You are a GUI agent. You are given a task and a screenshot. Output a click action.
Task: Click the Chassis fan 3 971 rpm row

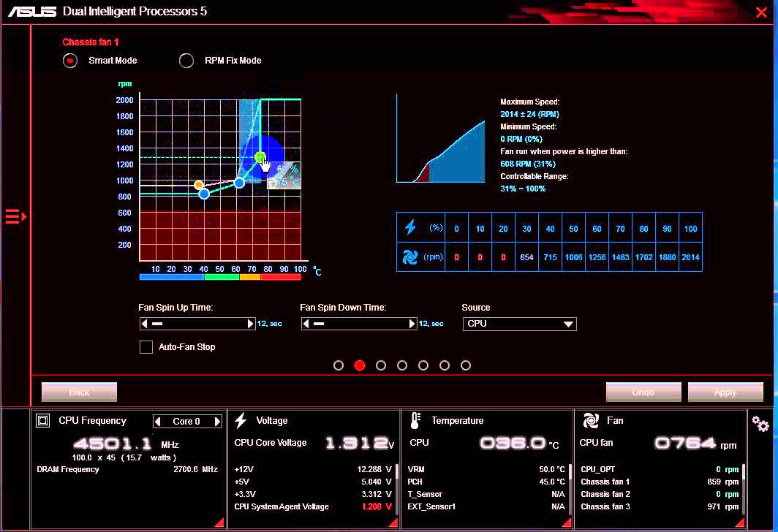click(x=660, y=506)
